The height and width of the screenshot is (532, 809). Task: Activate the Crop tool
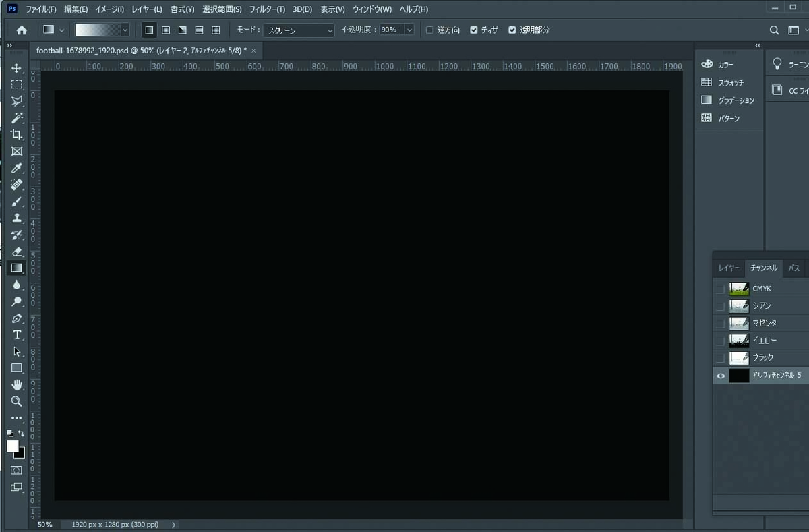17,134
